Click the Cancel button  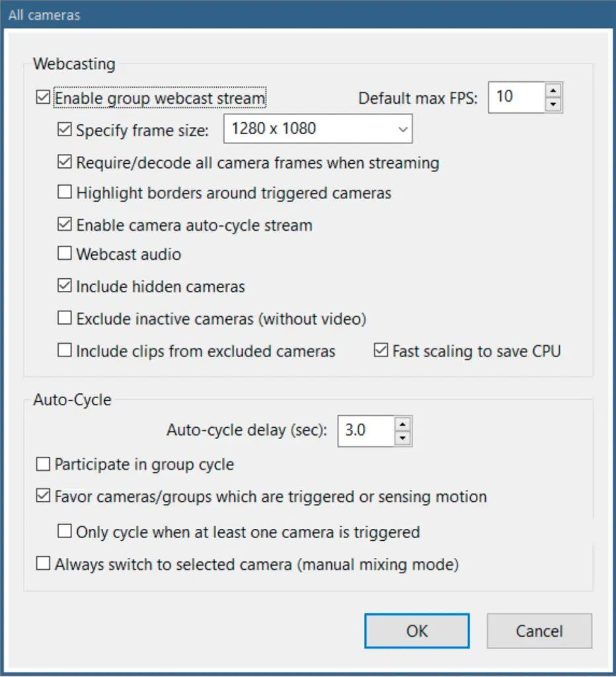coord(539,631)
